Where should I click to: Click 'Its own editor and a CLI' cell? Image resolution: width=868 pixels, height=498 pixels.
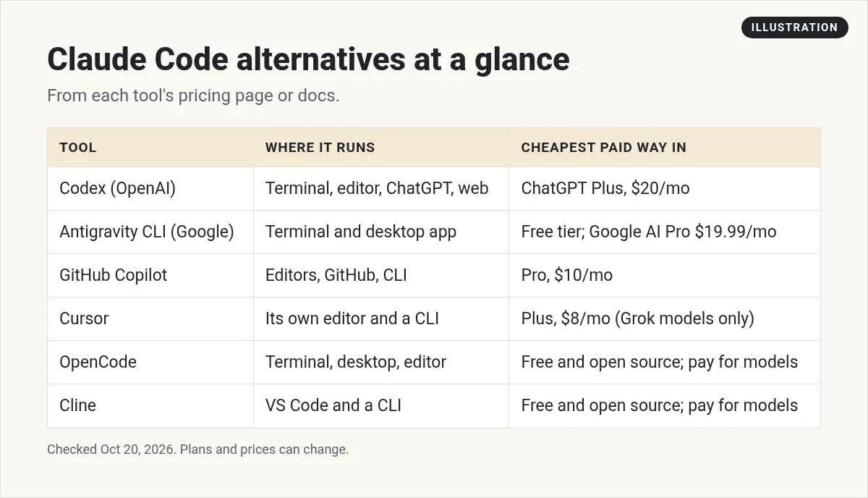point(381,319)
